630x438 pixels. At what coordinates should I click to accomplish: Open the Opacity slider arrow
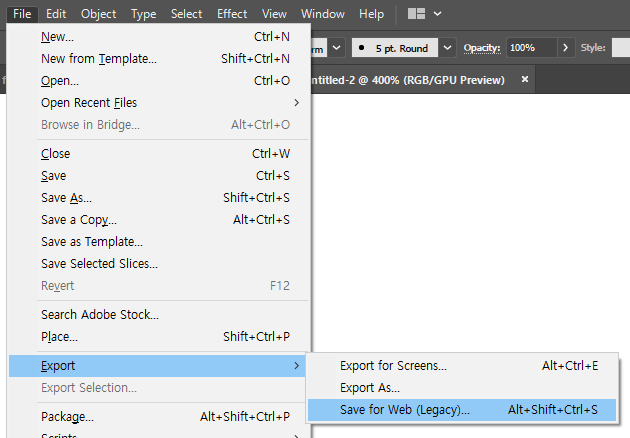(566, 47)
